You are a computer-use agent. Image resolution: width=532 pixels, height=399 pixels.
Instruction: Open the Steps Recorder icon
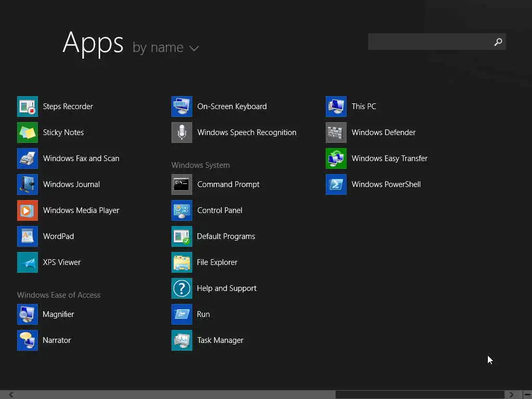(28, 107)
